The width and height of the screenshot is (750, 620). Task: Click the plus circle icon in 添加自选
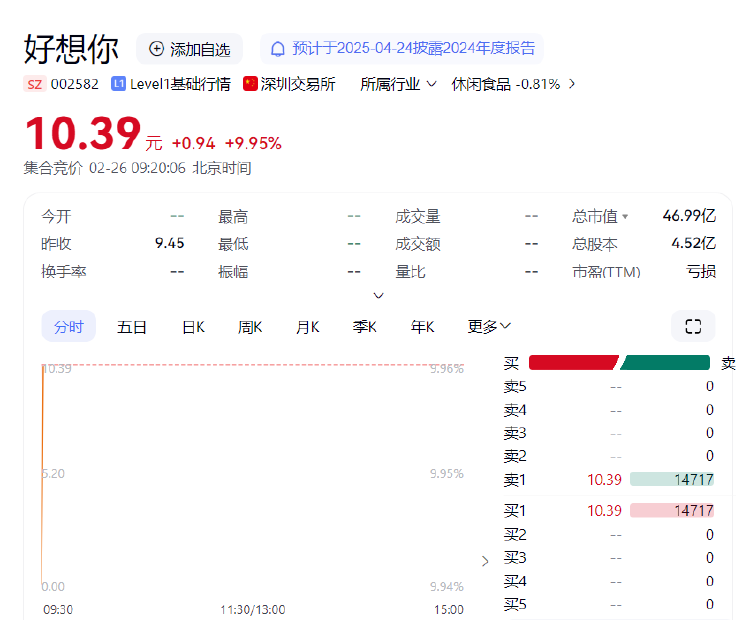[x=156, y=48]
